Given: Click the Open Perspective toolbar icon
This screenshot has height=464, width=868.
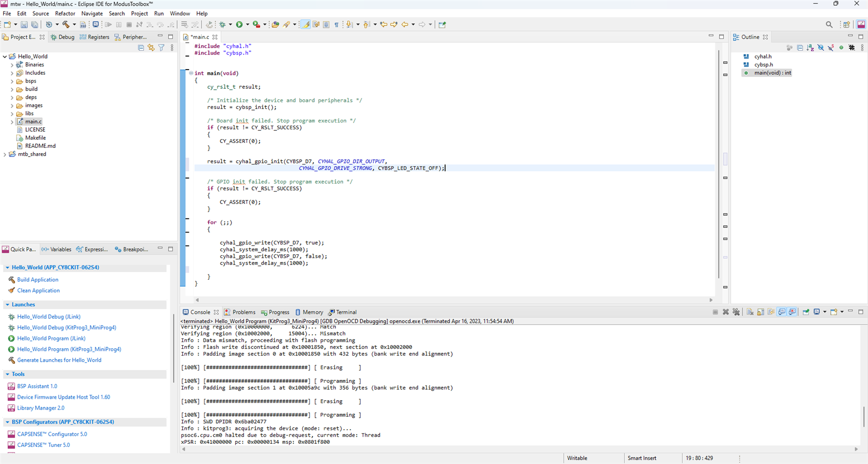Looking at the screenshot, I should 847,24.
